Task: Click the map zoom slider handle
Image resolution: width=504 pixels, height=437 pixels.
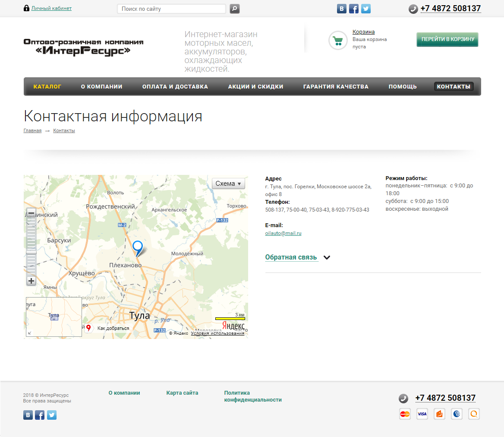Action: coord(31,252)
